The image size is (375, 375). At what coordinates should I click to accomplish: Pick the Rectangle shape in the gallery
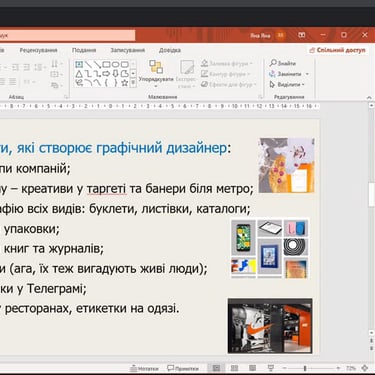106,64
